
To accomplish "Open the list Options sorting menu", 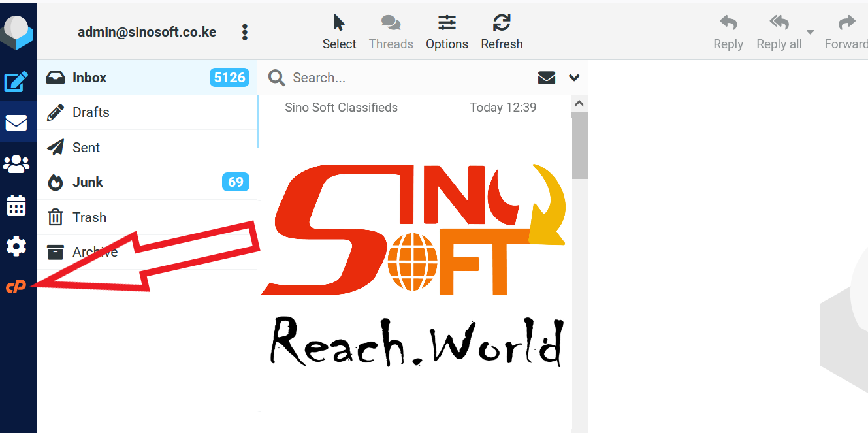I will coord(447,31).
